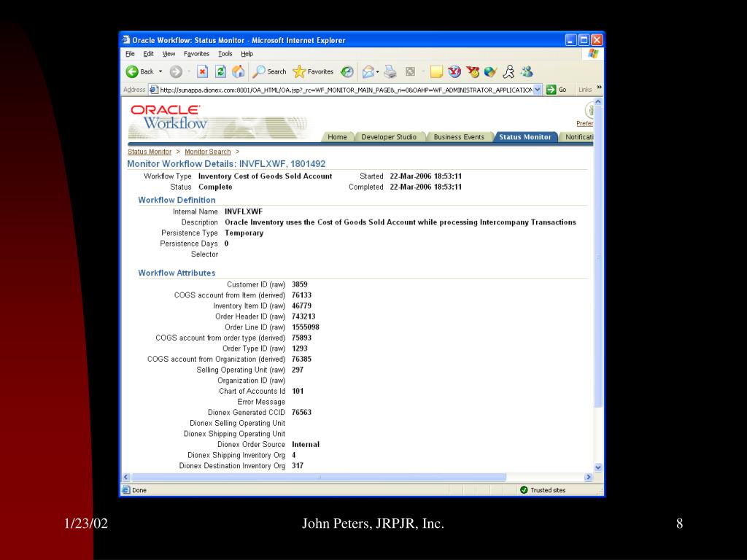
Task: Expand the Mail icon dropdown arrow
Action: 378,72
